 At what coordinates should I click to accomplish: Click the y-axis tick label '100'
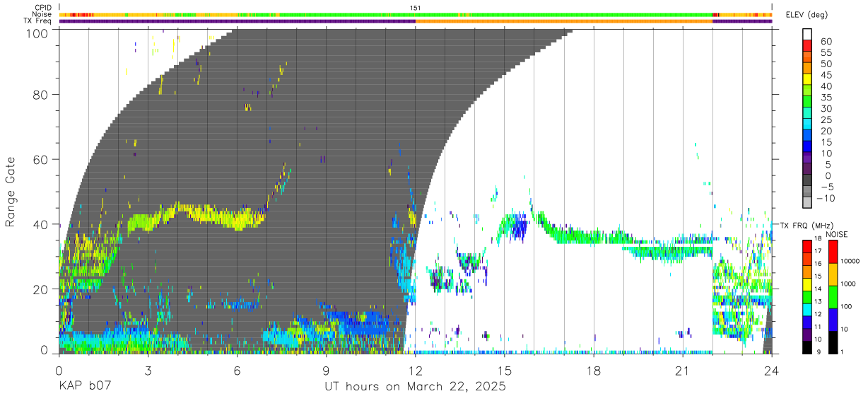(x=36, y=33)
